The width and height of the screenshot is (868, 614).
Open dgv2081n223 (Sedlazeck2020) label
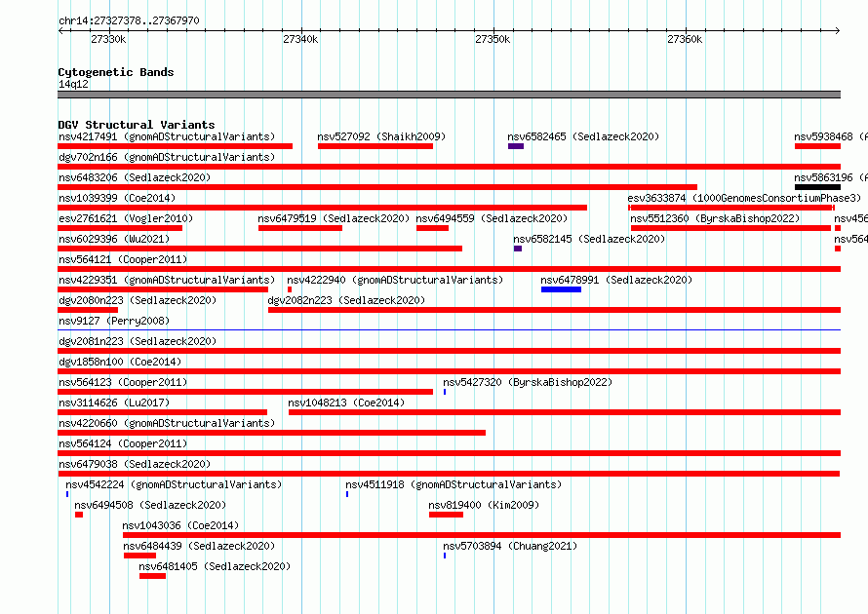point(138,341)
